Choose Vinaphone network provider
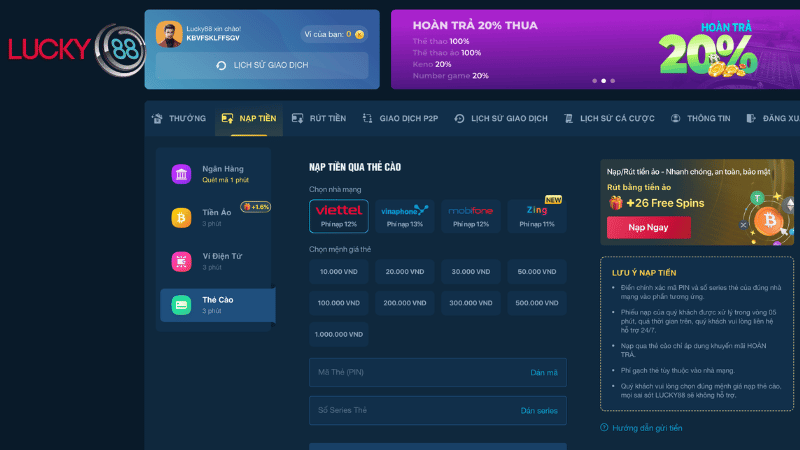This screenshot has width=800, height=450. 405,216
